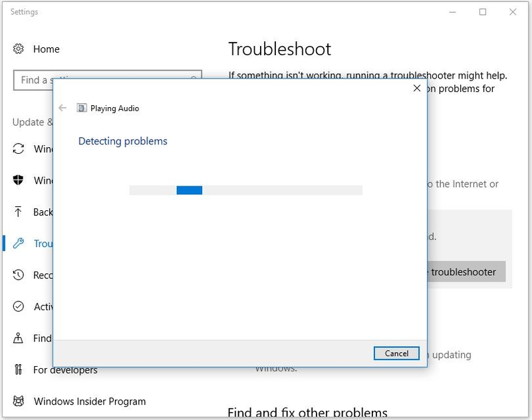Click the back arrow in troubleshooter dialog
532x420 pixels.
tap(63, 108)
